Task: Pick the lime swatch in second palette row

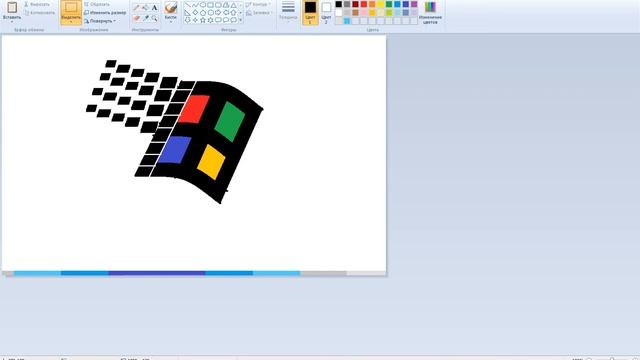Action: pos(389,13)
